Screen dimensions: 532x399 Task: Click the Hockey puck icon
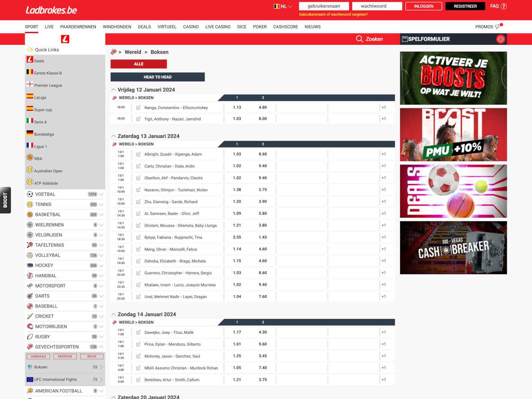click(x=30, y=266)
